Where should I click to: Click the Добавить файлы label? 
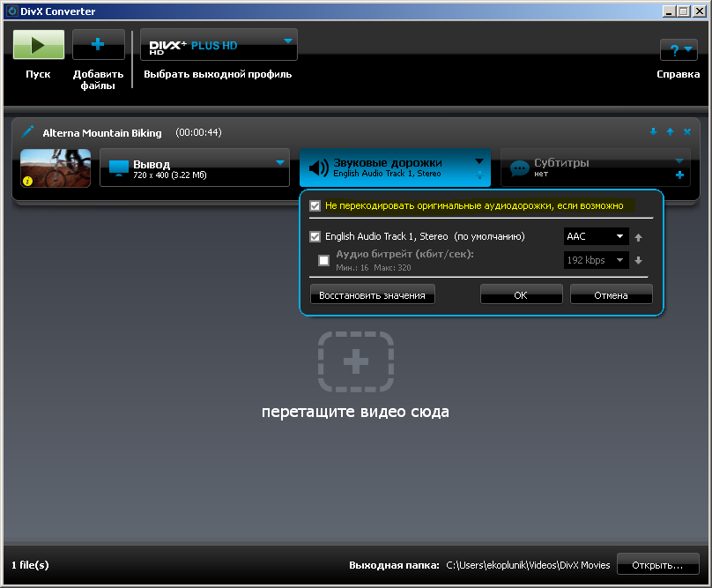98,79
